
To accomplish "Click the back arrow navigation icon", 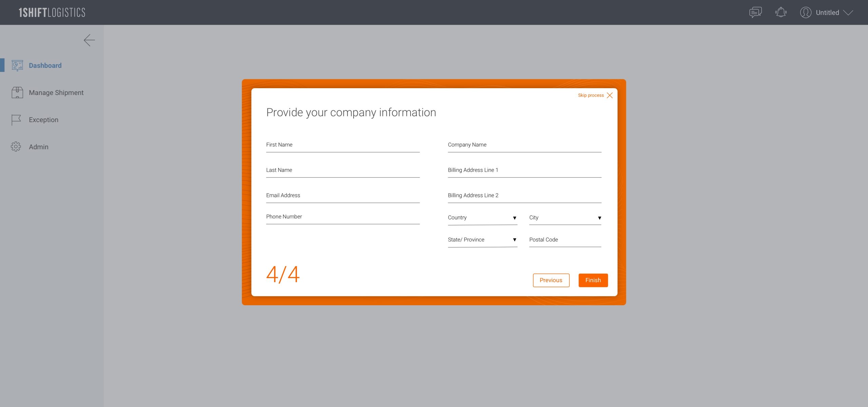I will (x=88, y=40).
